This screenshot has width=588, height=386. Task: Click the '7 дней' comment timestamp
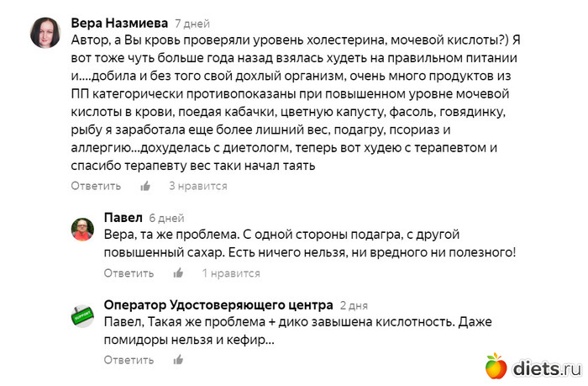coord(192,24)
